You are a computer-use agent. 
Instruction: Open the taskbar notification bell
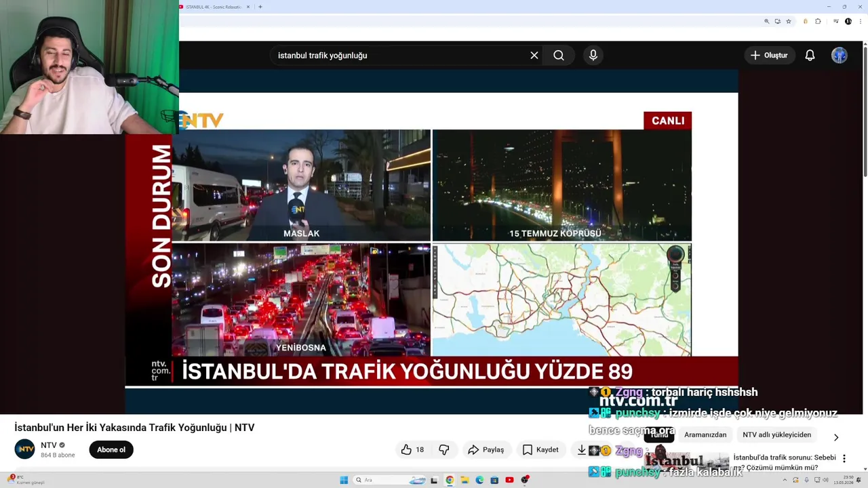pos(859,480)
